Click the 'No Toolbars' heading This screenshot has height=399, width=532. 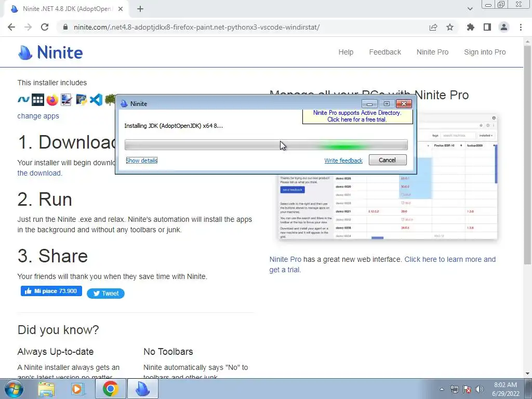coord(168,352)
